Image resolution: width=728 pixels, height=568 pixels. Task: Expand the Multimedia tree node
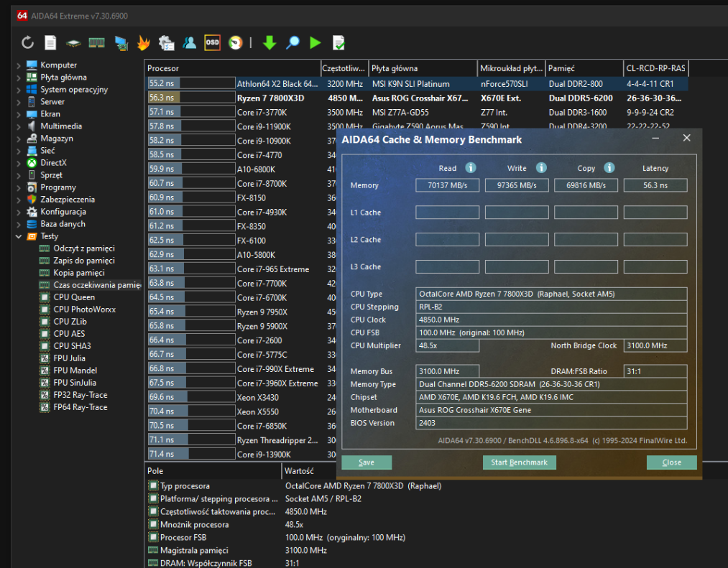tap(19, 126)
